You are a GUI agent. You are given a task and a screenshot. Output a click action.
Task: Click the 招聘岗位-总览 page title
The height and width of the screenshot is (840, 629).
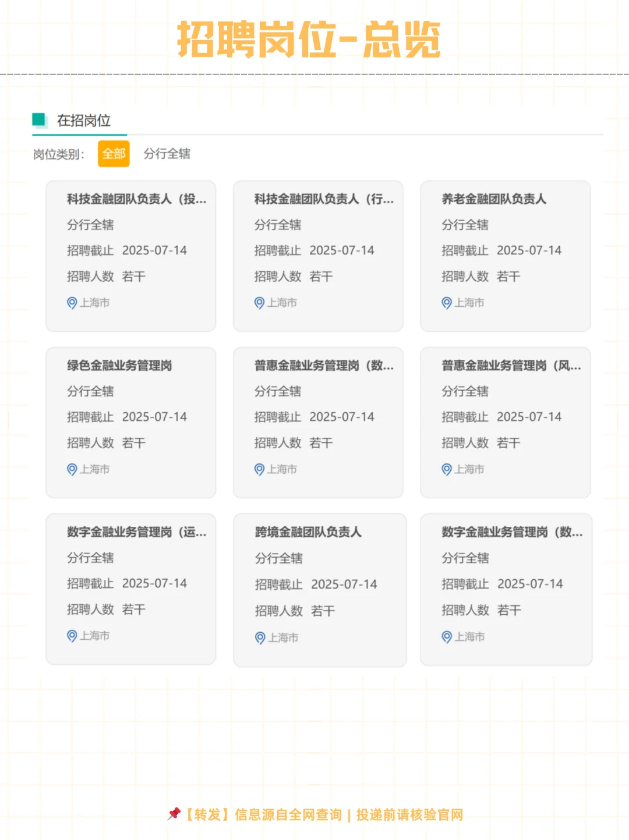(x=309, y=40)
